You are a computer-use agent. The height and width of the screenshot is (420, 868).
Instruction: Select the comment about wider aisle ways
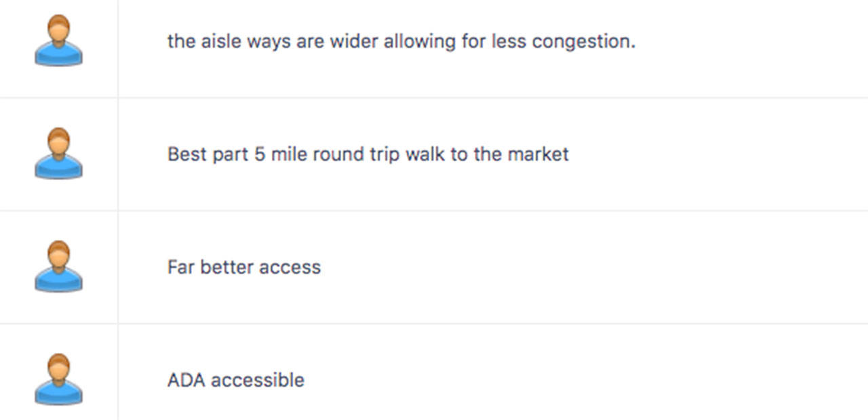[x=401, y=41]
